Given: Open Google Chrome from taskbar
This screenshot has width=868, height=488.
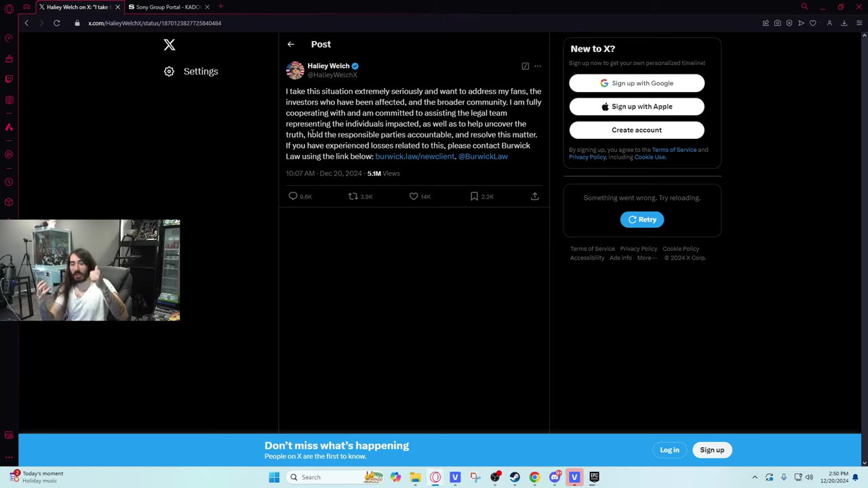Looking at the screenshot, I should point(534,477).
